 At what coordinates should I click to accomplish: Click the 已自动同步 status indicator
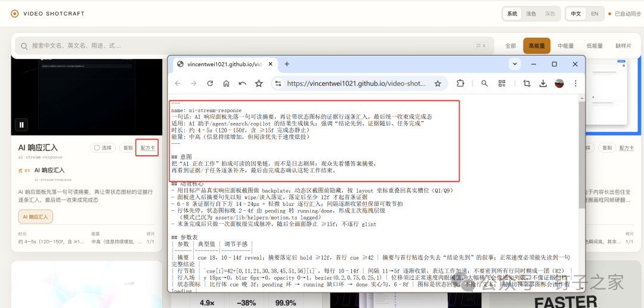[625, 14]
